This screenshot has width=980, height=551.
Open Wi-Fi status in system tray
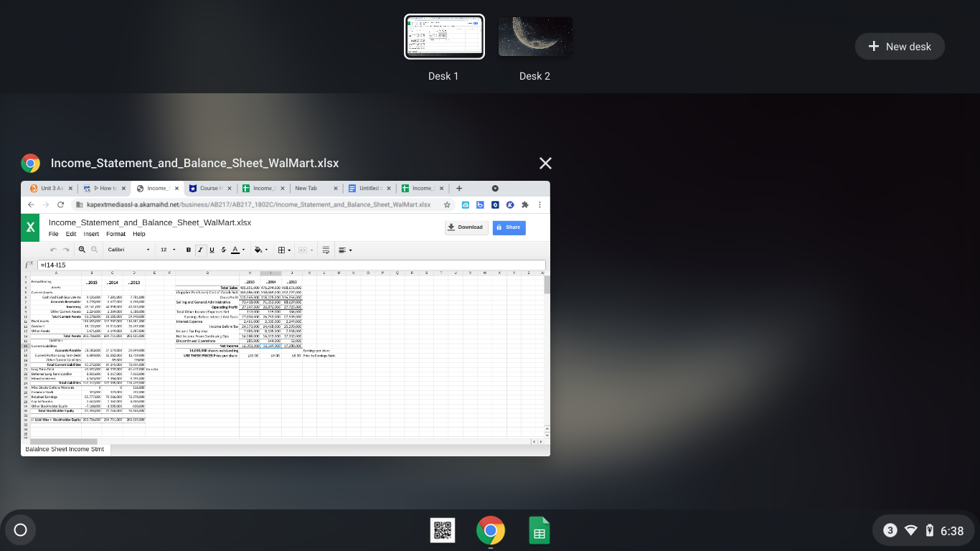pyautogui.click(x=911, y=530)
